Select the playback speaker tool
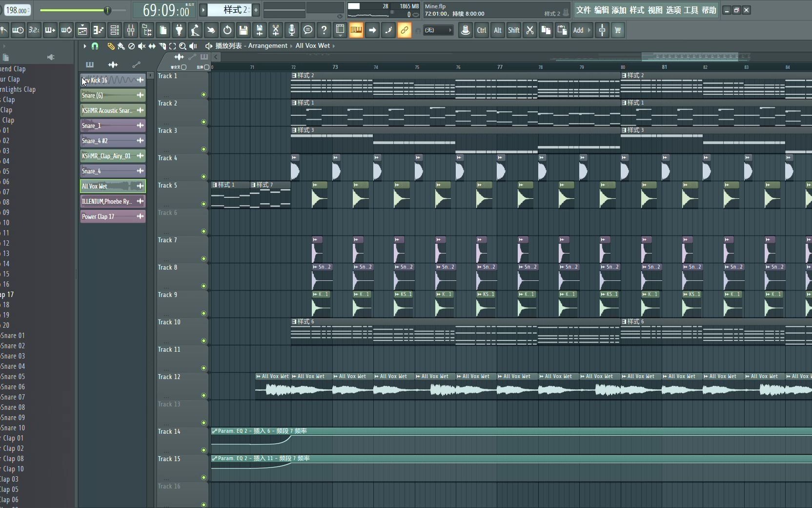 (193, 46)
